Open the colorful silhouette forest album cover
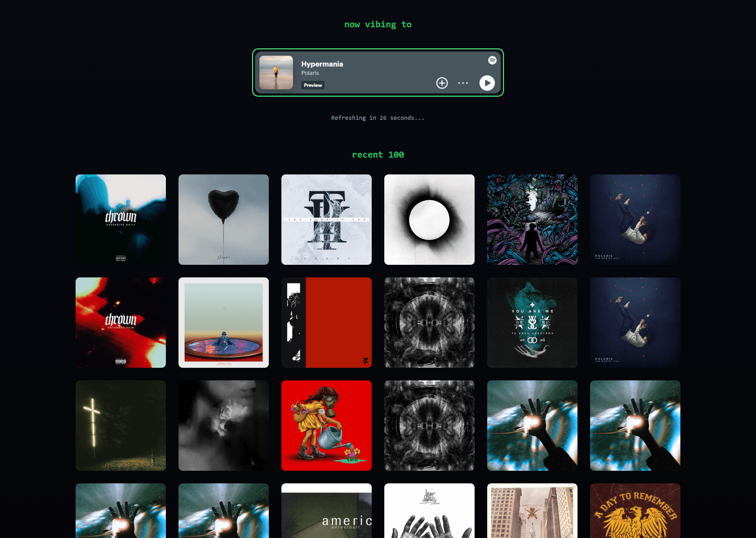Screen dimensions: 756x538 532,220
